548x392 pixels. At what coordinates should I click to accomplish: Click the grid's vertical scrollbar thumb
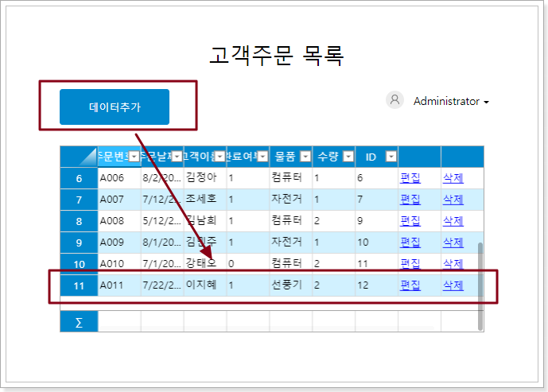(480, 286)
